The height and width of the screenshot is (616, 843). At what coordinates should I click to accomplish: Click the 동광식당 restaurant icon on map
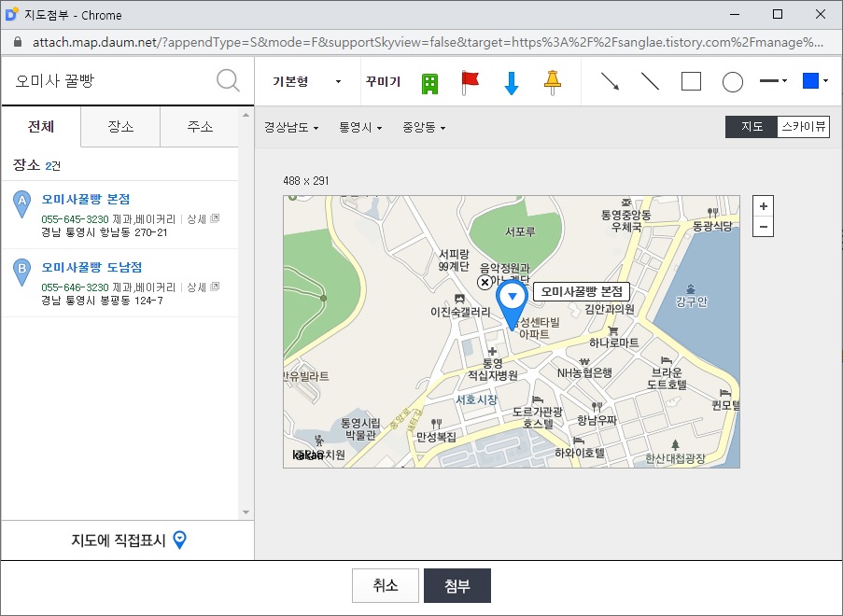pyautogui.click(x=713, y=212)
